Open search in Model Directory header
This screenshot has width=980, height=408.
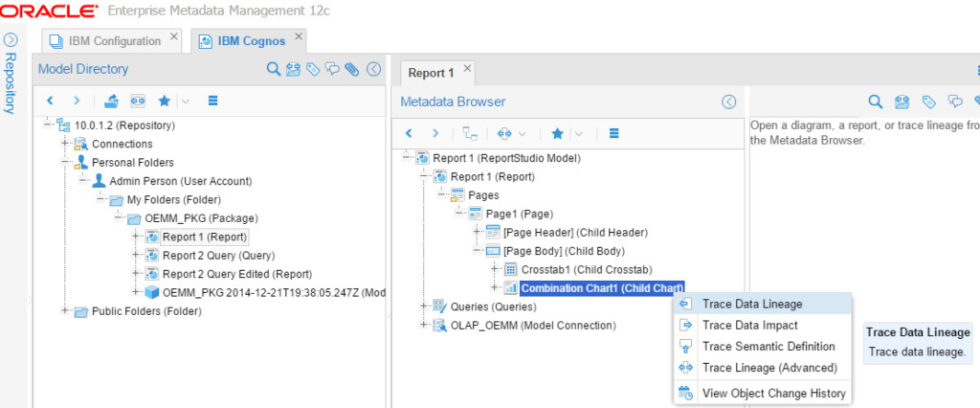coord(273,69)
